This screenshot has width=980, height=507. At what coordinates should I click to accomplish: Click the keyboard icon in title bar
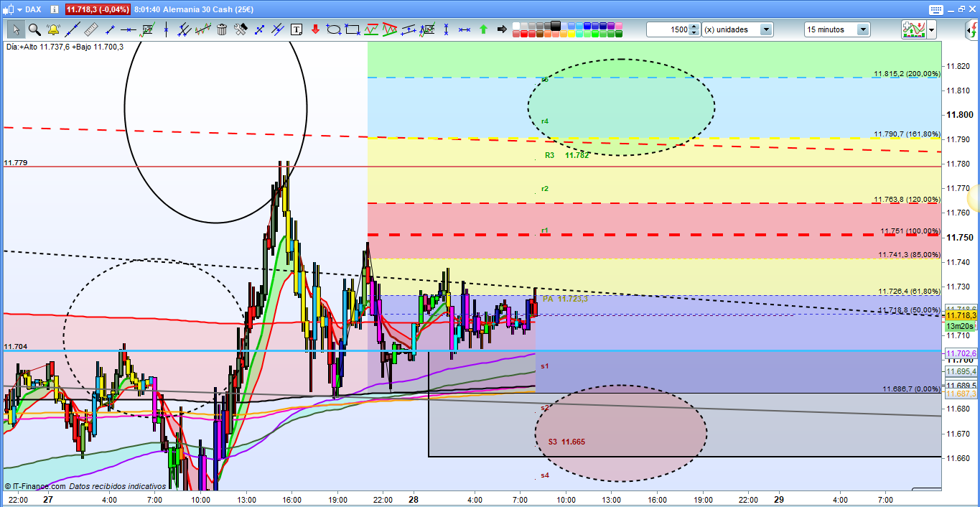point(935,9)
